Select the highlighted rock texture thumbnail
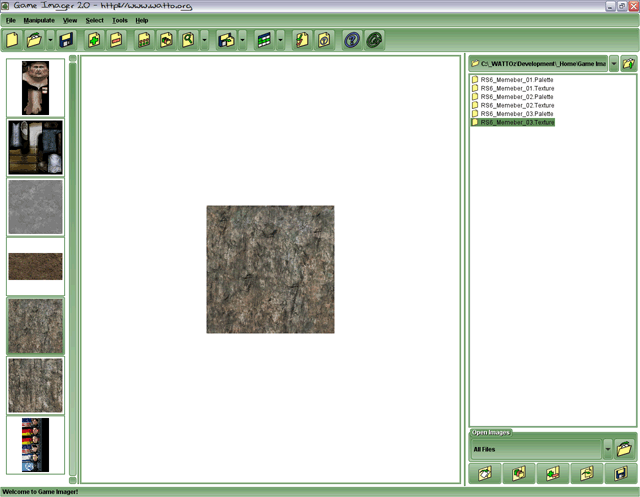This screenshot has height=497, width=640. [x=36, y=326]
